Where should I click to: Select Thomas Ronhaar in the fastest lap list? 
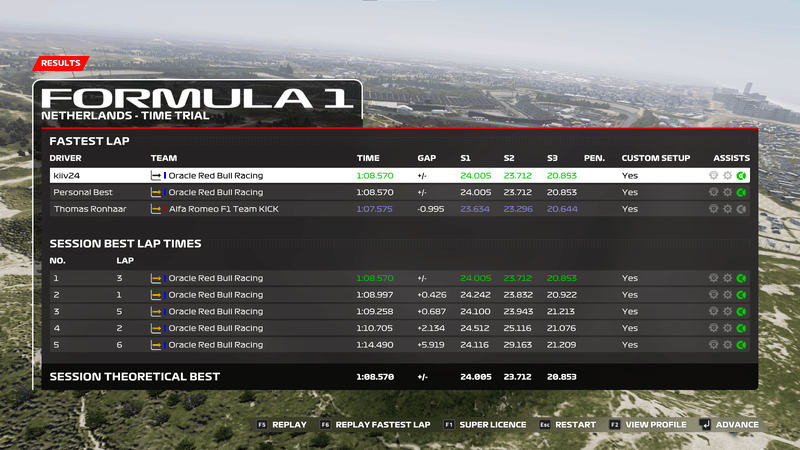pos(90,209)
